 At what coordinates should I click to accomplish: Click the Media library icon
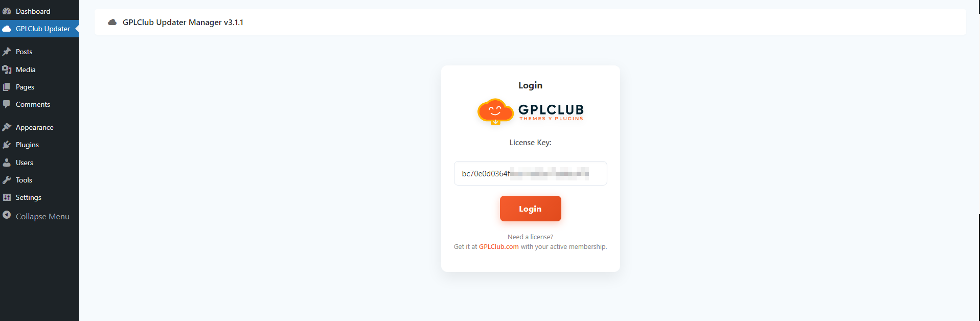coord(7,70)
